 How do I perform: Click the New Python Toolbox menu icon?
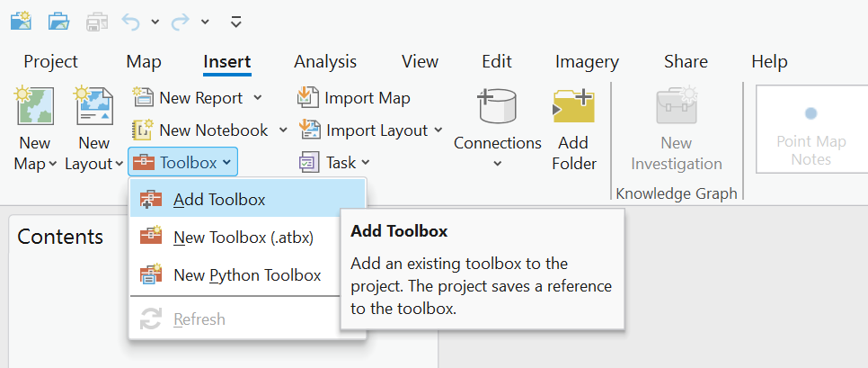click(x=151, y=274)
